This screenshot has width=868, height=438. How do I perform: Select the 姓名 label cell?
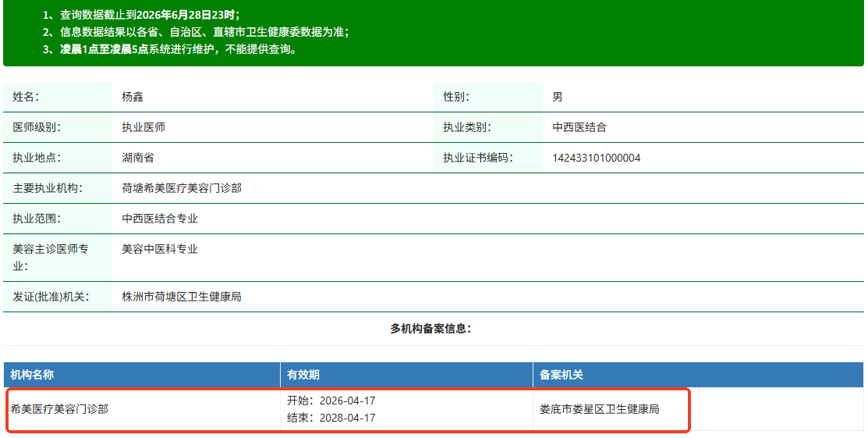point(58,97)
